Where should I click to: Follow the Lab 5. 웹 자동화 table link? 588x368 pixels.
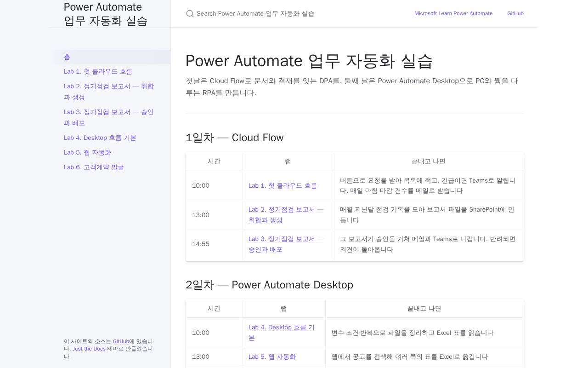coord(272,357)
